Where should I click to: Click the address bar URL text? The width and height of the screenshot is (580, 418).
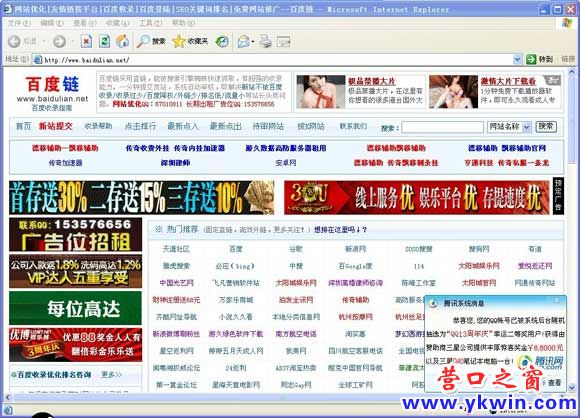click(x=87, y=60)
